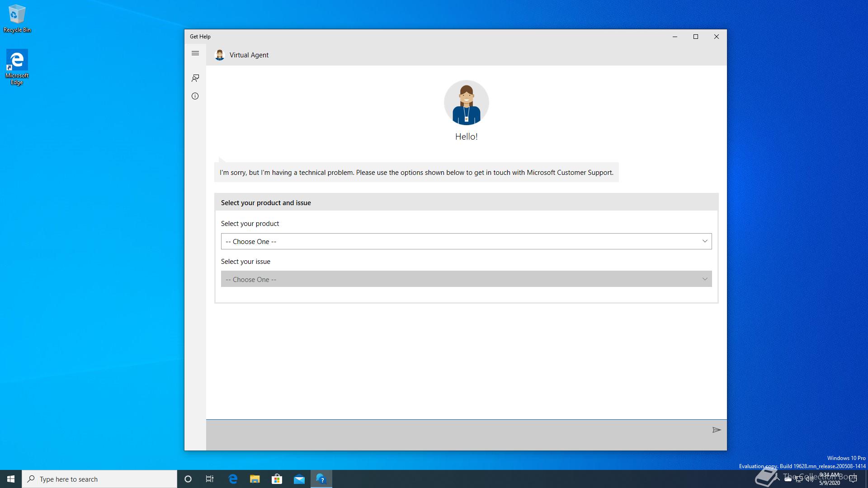Click the network icon in system tray
This screenshot has width=868, height=488.
pyautogui.click(x=799, y=479)
